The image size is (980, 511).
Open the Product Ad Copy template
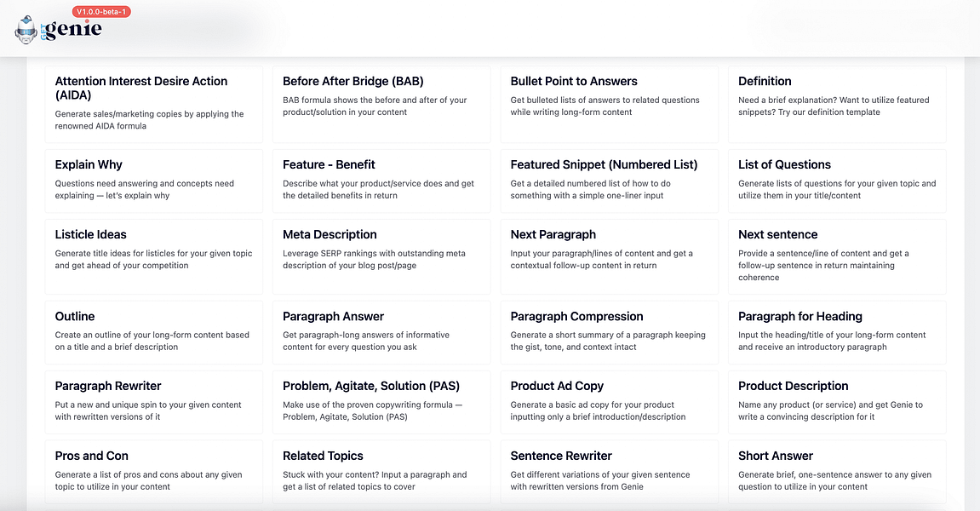[x=610, y=402]
